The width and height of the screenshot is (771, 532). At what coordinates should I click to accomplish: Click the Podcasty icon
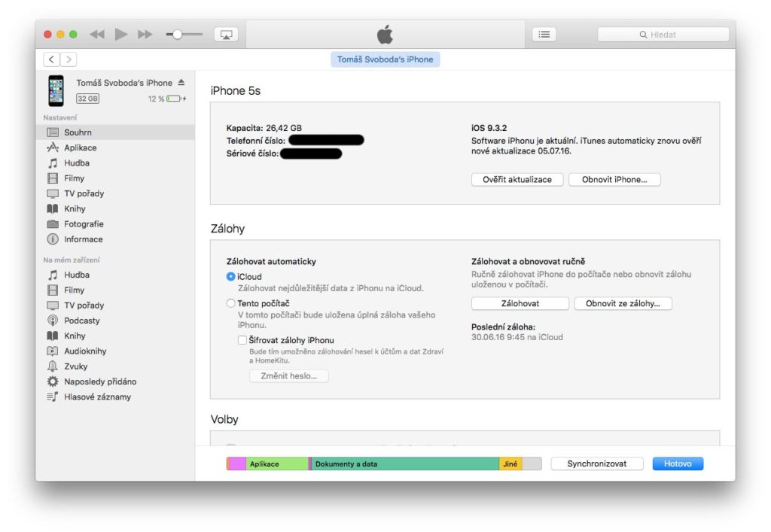tap(53, 321)
